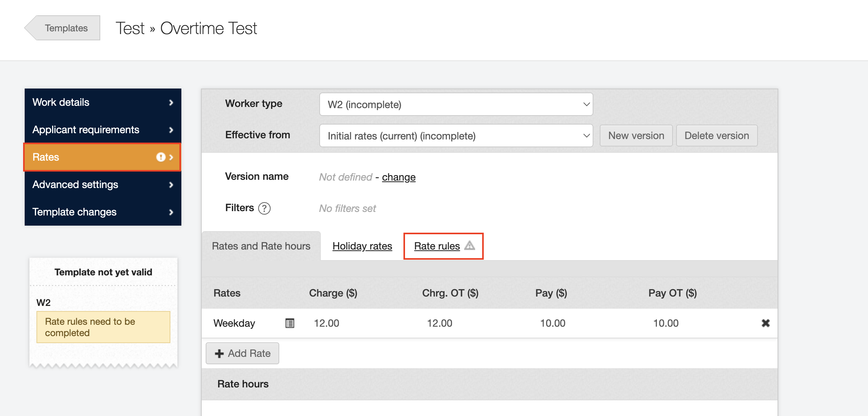Screen dimensions: 868x416
Task: Select the Rates and Rate hours tab
Action: click(x=261, y=246)
